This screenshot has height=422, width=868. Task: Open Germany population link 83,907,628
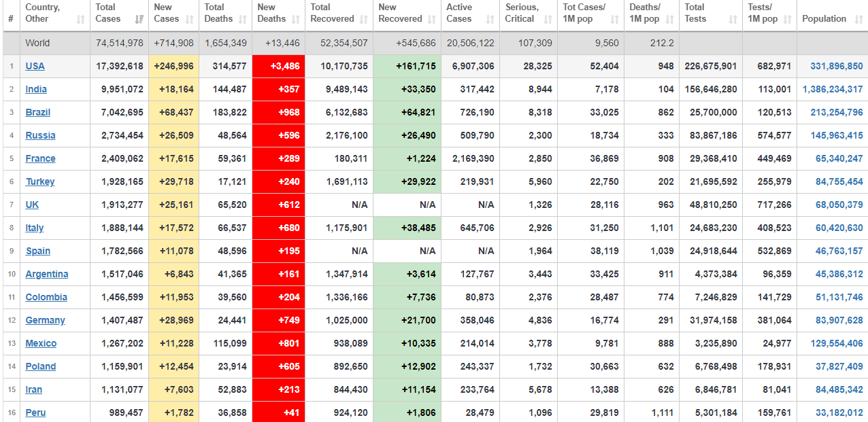[839, 320]
